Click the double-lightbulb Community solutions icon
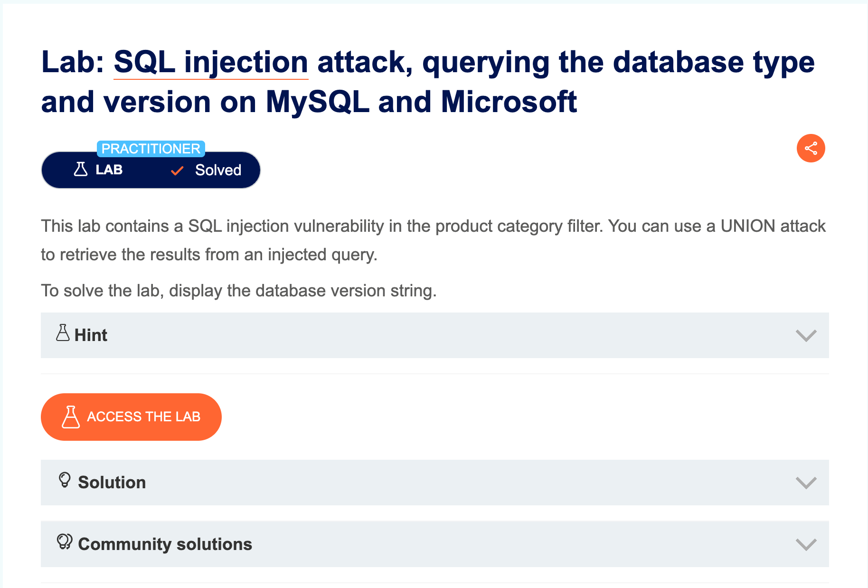 pyautogui.click(x=65, y=541)
